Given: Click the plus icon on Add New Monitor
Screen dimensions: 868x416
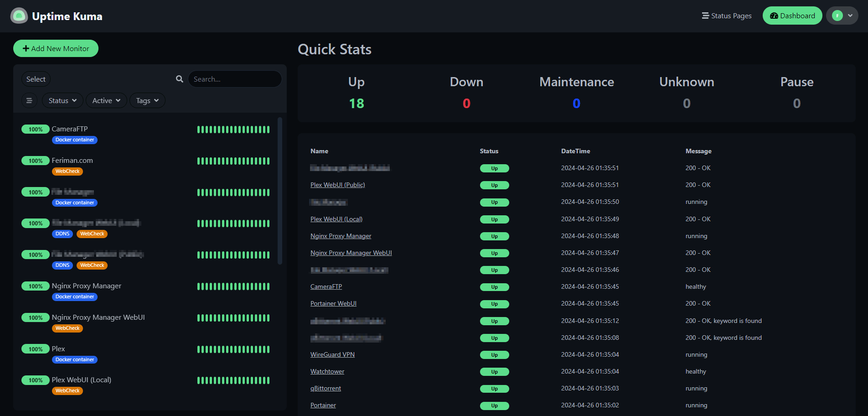Looking at the screenshot, I should 26,48.
